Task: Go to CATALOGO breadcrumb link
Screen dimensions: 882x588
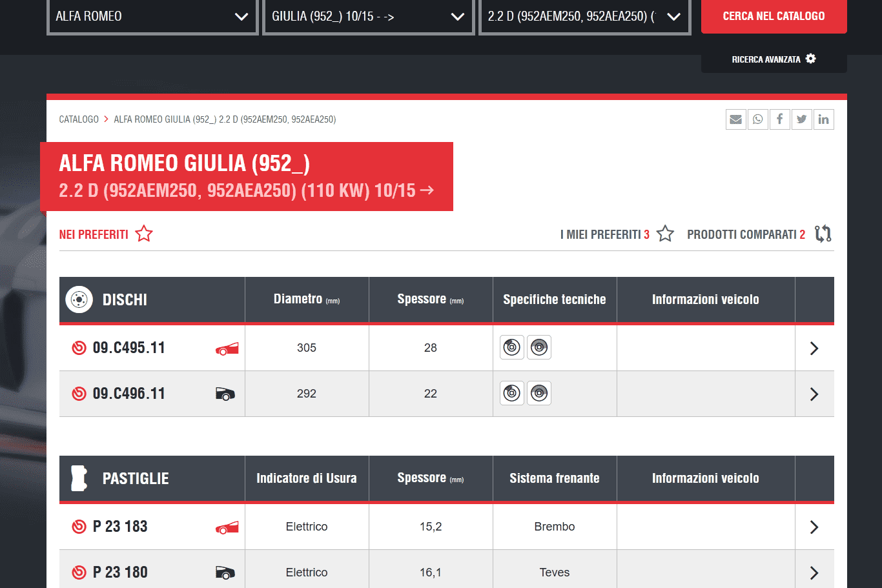Action: click(79, 119)
